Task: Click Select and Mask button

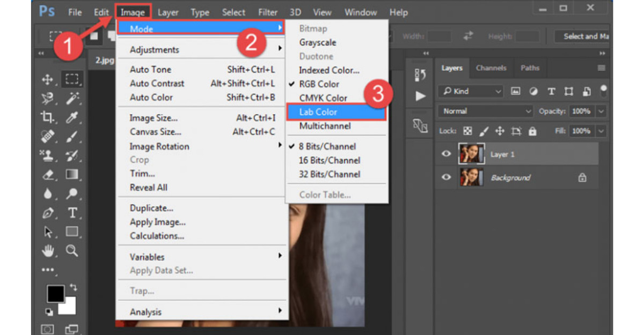Action: tap(585, 36)
